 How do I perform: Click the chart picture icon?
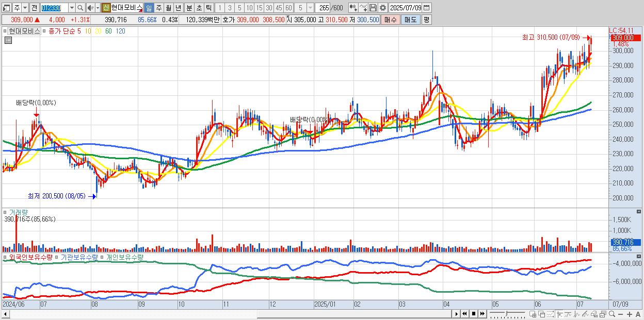603,314
